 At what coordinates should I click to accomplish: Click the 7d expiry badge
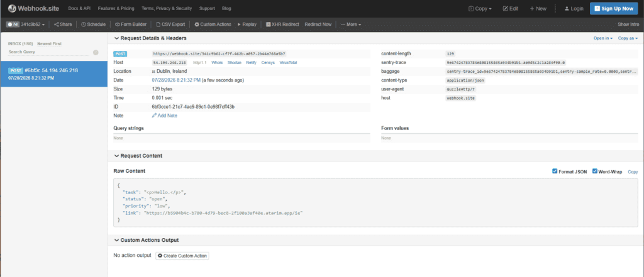tap(13, 24)
